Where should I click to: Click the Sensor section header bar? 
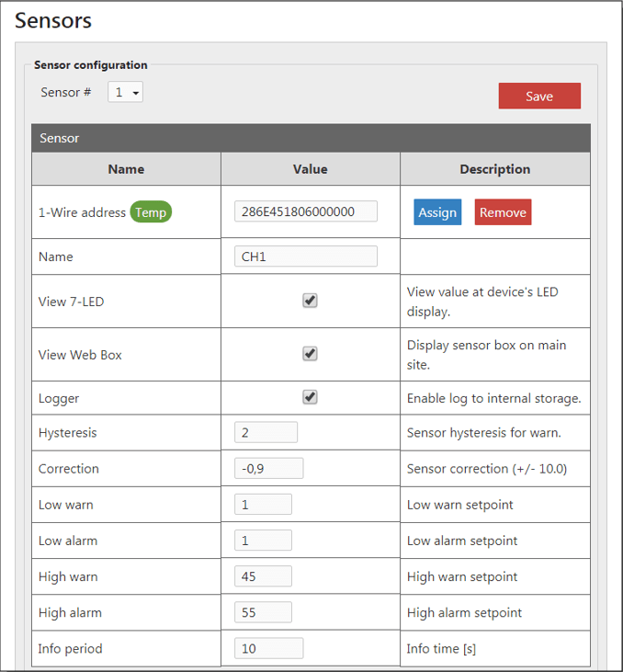click(x=311, y=138)
